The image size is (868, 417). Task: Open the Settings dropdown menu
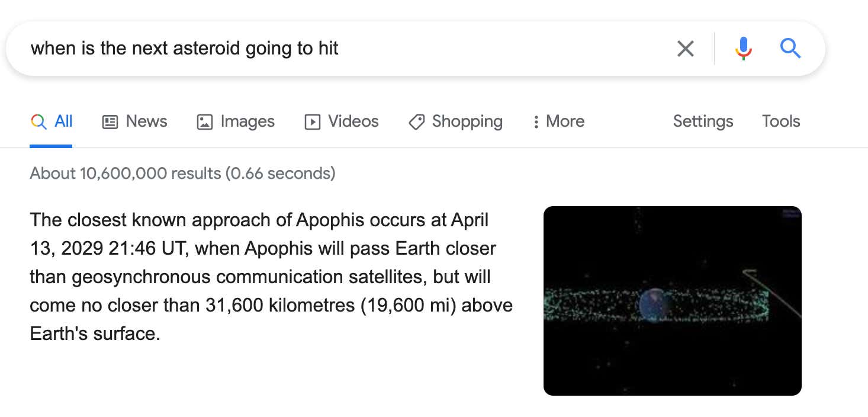coord(703,121)
